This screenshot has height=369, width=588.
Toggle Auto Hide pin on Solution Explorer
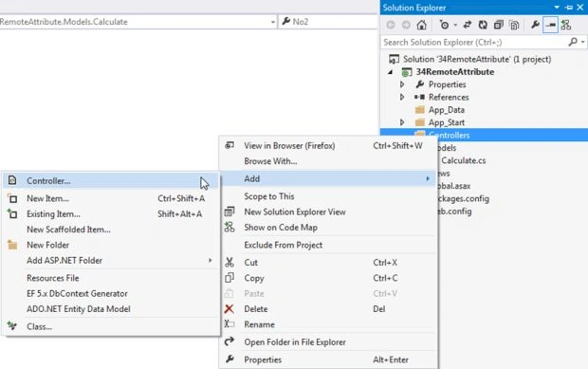(x=569, y=8)
